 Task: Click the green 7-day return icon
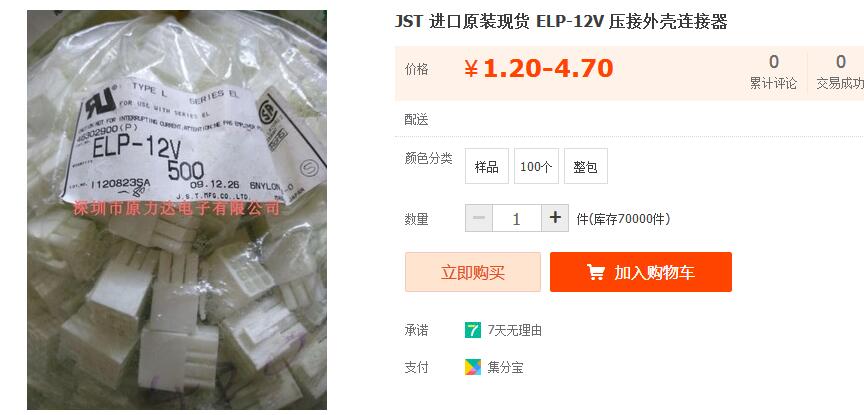[x=473, y=330]
